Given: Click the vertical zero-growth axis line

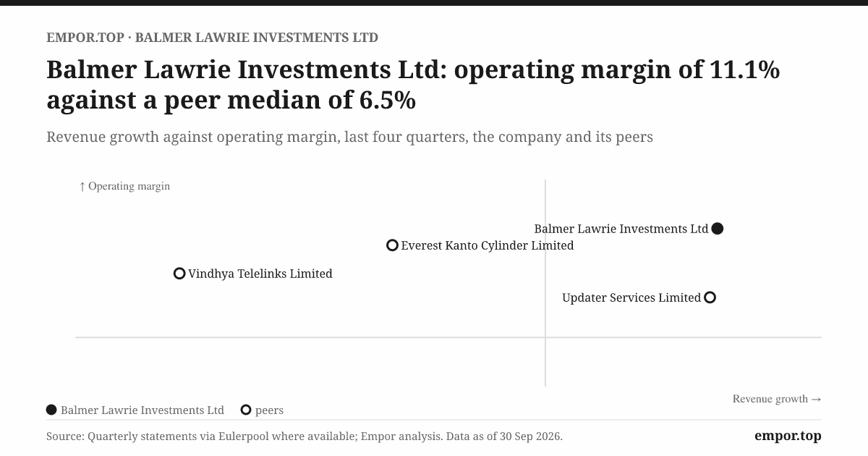Looking at the screenshot, I should 545,282.
